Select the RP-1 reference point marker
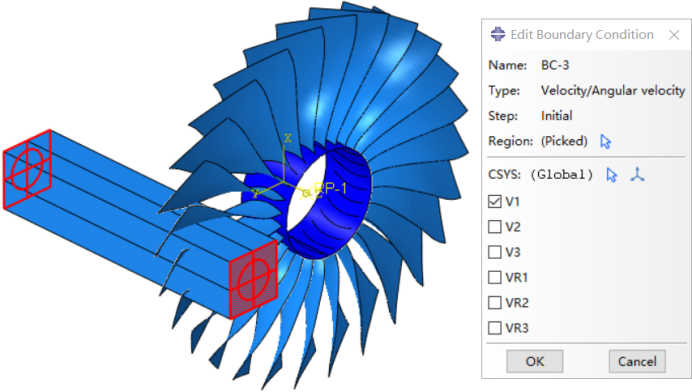The width and height of the screenshot is (692, 392). 306,193
